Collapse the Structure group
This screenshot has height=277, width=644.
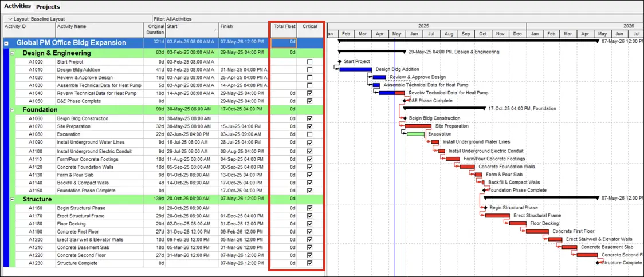(x=13, y=199)
